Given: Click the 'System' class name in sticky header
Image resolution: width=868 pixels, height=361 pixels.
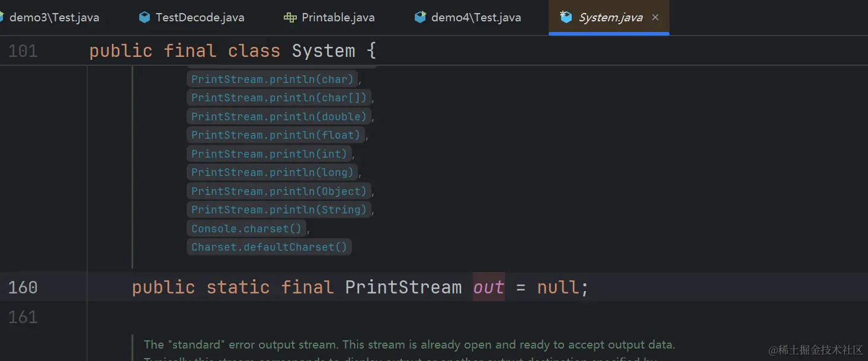Looking at the screenshot, I should [x=324, y=51].
